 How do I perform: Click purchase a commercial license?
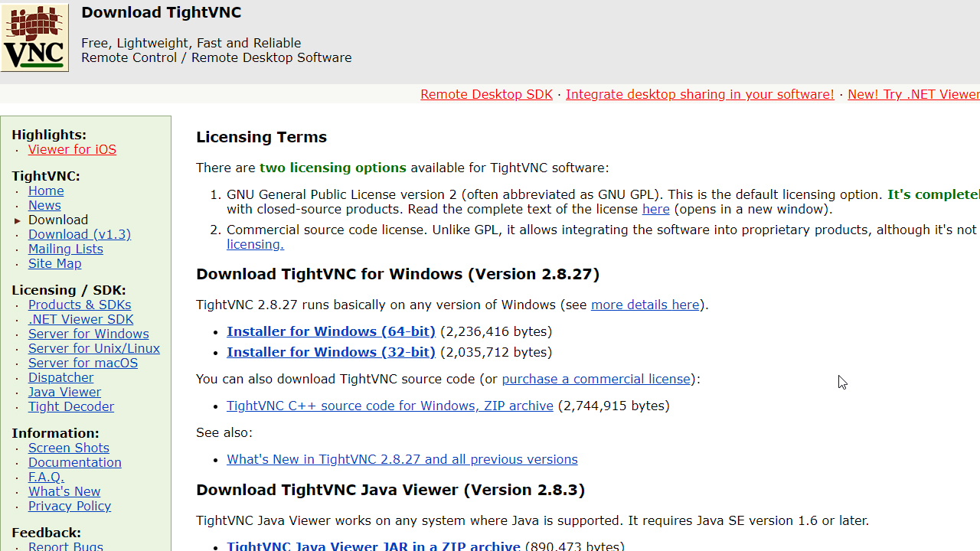596,379
